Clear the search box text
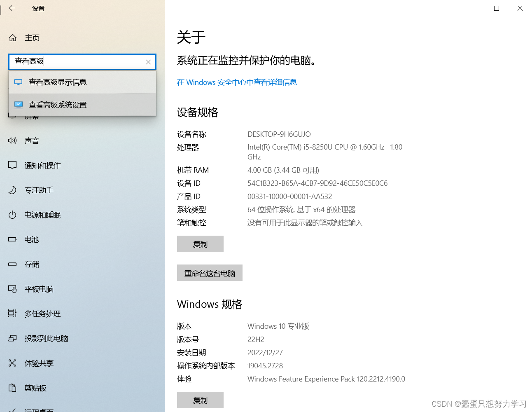 click(148, 62)
